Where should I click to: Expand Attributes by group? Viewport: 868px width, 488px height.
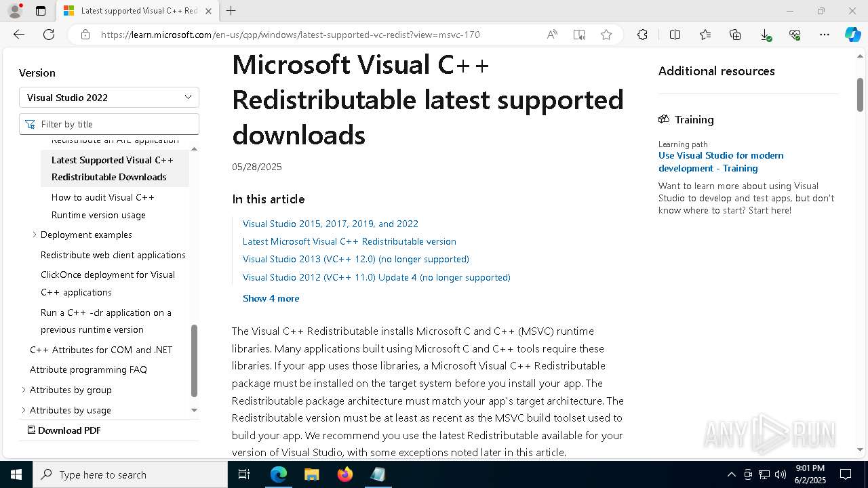24,390
